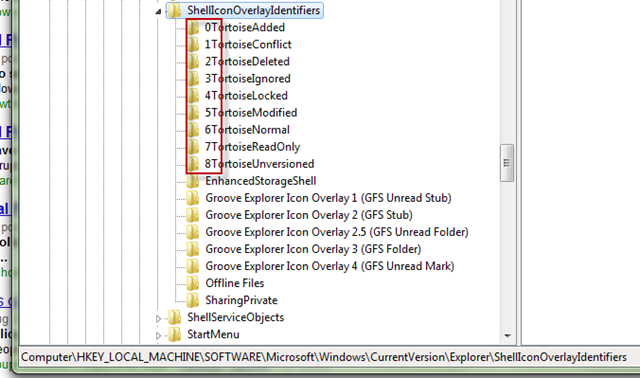Click folder icon beside 5TortoiseModified
The image size is (640, 378).
pyautogui.click(x=193, y=113)
